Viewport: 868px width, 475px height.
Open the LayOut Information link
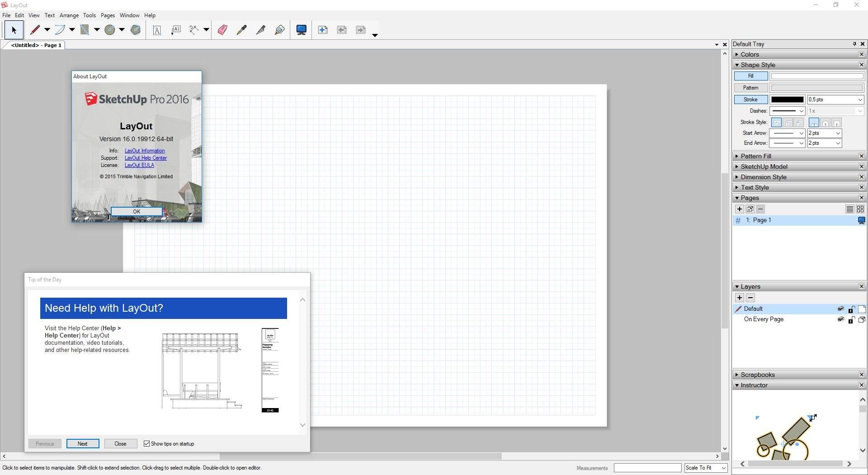point(145,151)
